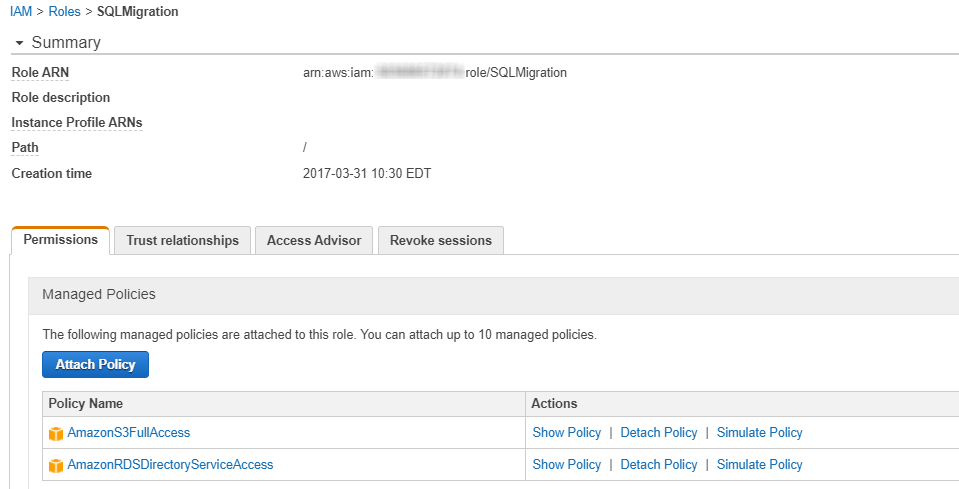
Task: Open the AmazonS3FullAccess policy link
Action: point(128,432)
